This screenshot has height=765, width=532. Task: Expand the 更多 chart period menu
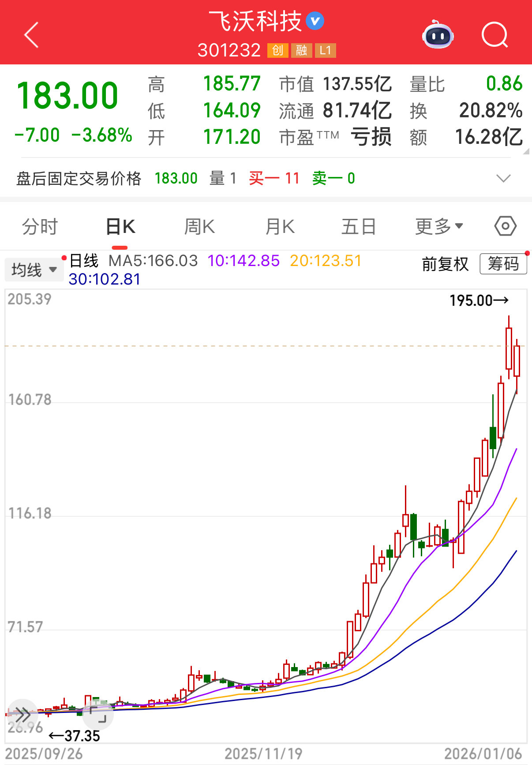pyautogui.click(x=438, y=227)
